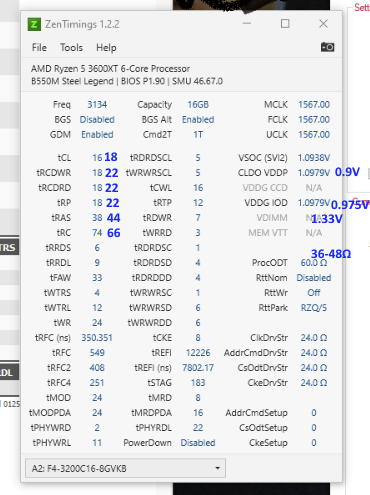Click the MEM VTT N/A value
The image size is (370, 495).
[314, 233]
